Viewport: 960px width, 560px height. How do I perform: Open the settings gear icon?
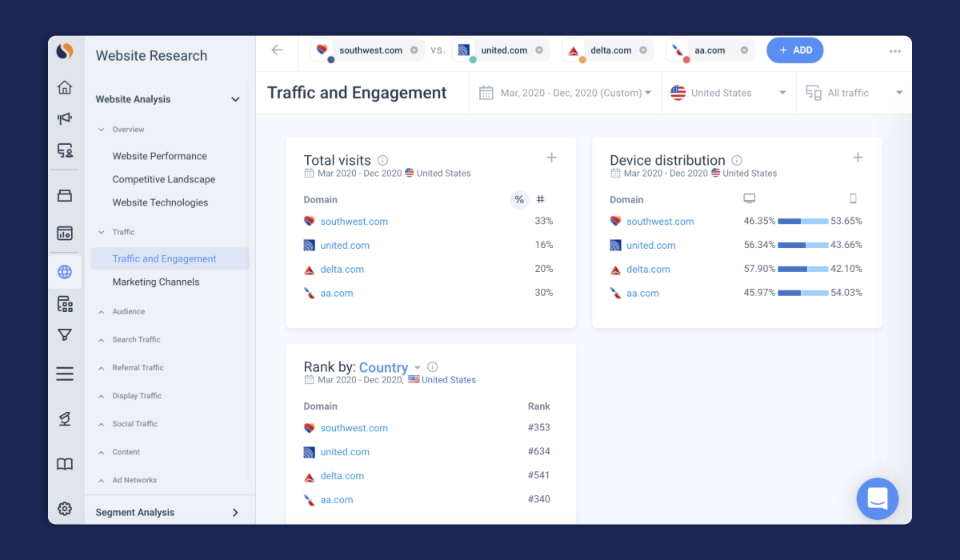point(65,509)
